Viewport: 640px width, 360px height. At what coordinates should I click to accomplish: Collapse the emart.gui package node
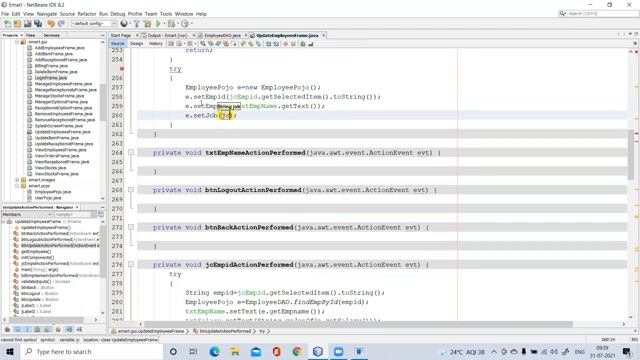(x=17, y=42)
